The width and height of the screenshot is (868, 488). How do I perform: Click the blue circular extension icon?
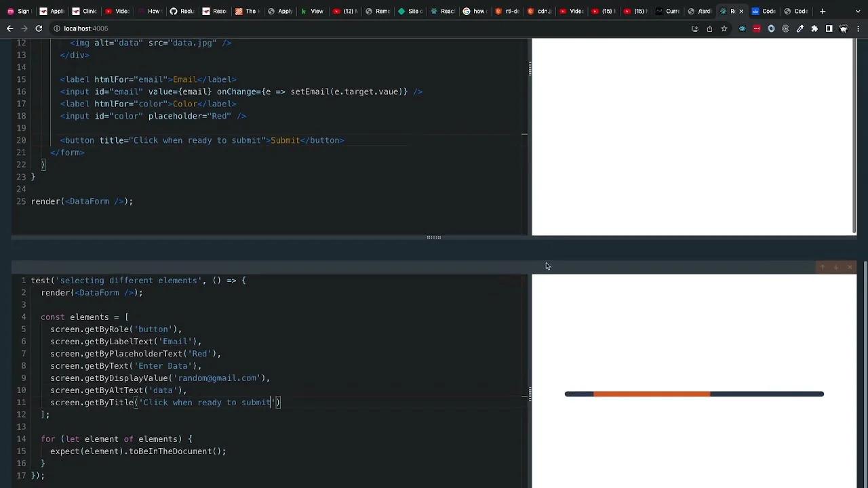(772, 28)
